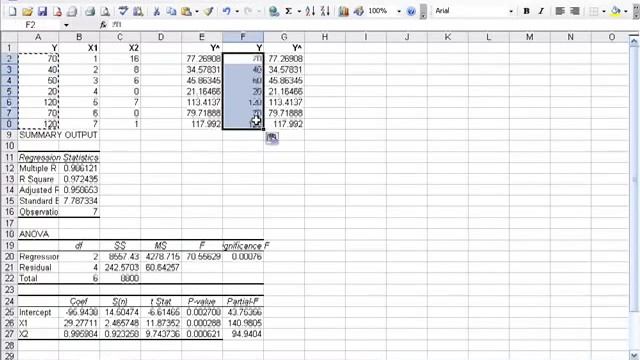Viewport: 640px width, 360px height.
Task: Open Excel Help question mark icon
Action: point(411,11)
